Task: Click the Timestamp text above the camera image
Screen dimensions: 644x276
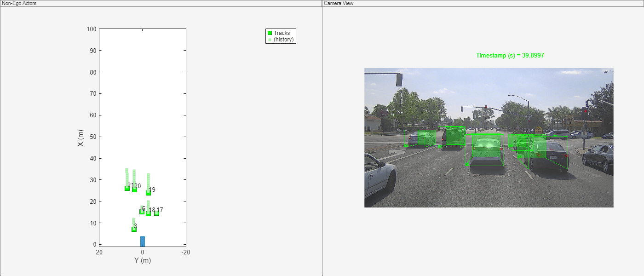Action: pos(510,55)
